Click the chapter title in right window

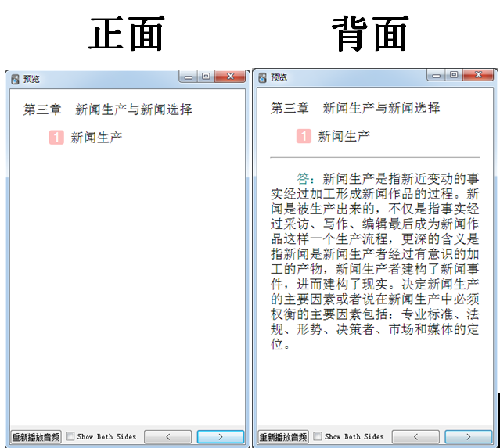pos(355,108)
